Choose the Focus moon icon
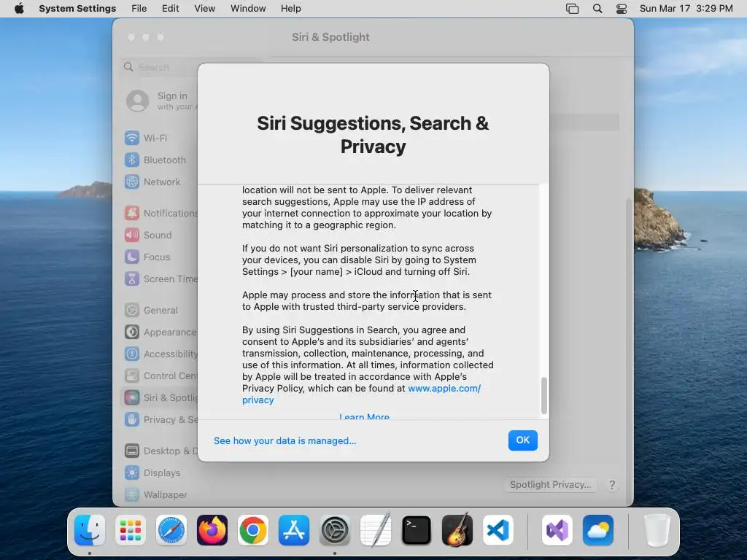747x560 pixels. click(132, 257)
